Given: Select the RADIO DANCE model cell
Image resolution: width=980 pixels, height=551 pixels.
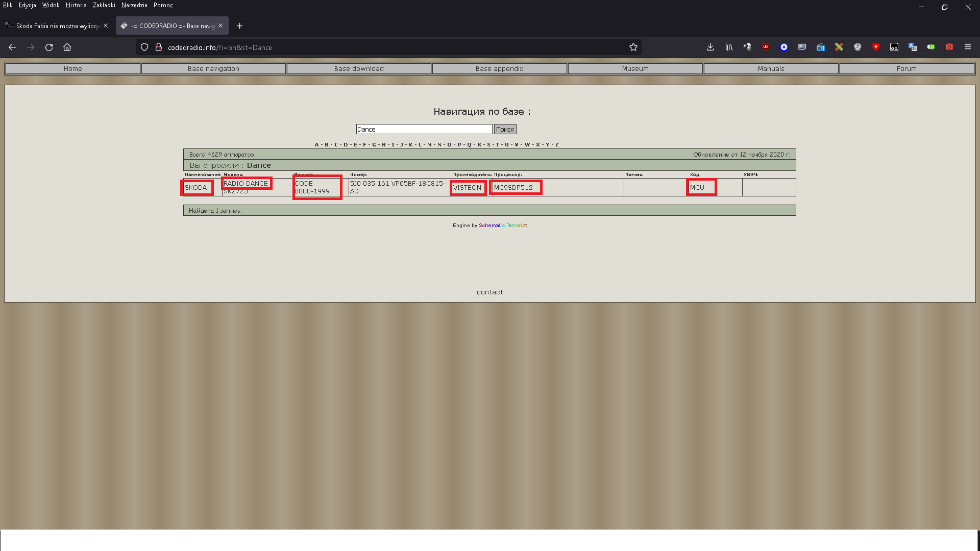Looking at the screenshot, I should 257,187.
